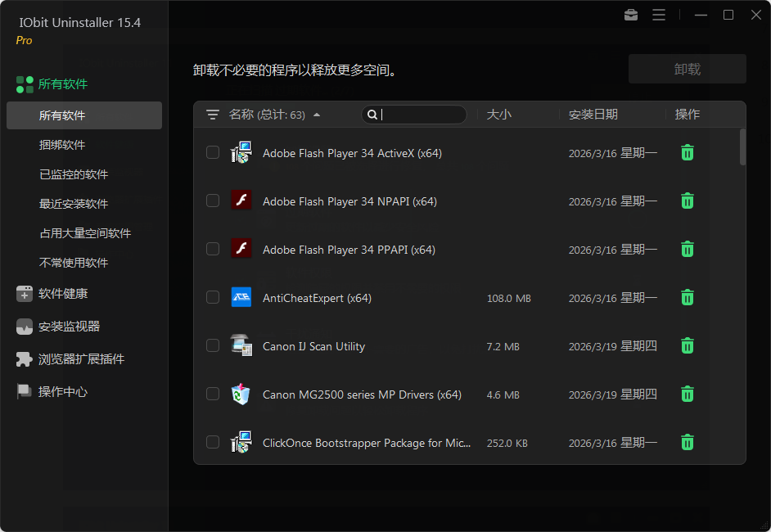The width and height of the screenshot is (771, 532).
Task: Click the search magnifier icon
Action: [372, 115]
